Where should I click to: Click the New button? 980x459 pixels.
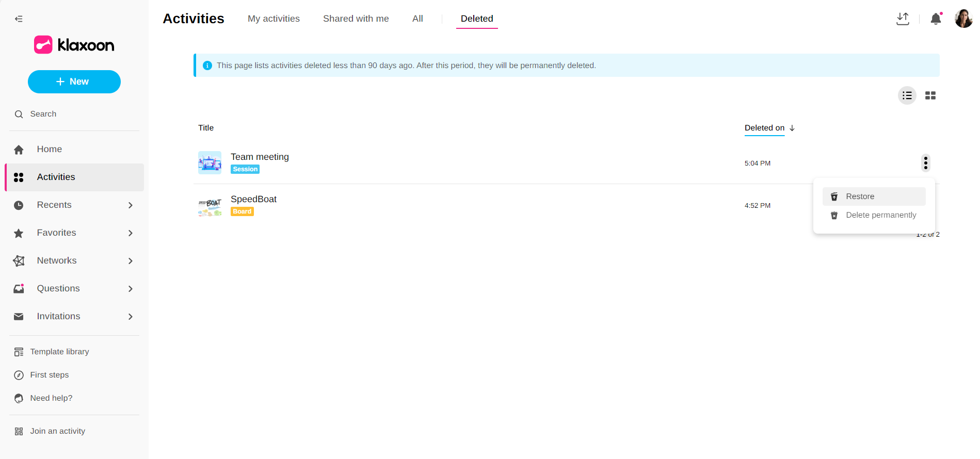pos(74,81)
